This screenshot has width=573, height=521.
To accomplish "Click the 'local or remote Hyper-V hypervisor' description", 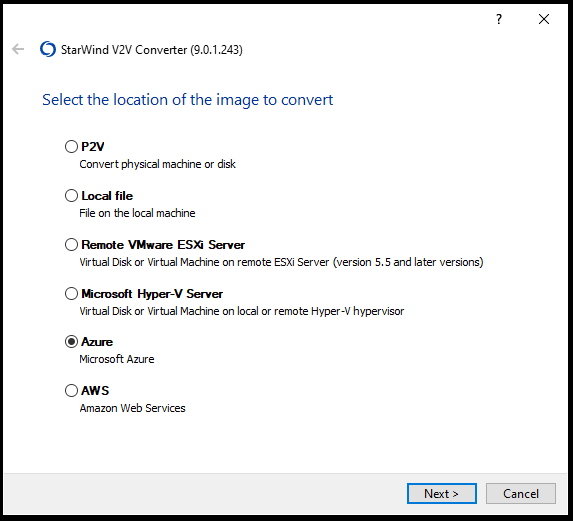I will point(242,311).
